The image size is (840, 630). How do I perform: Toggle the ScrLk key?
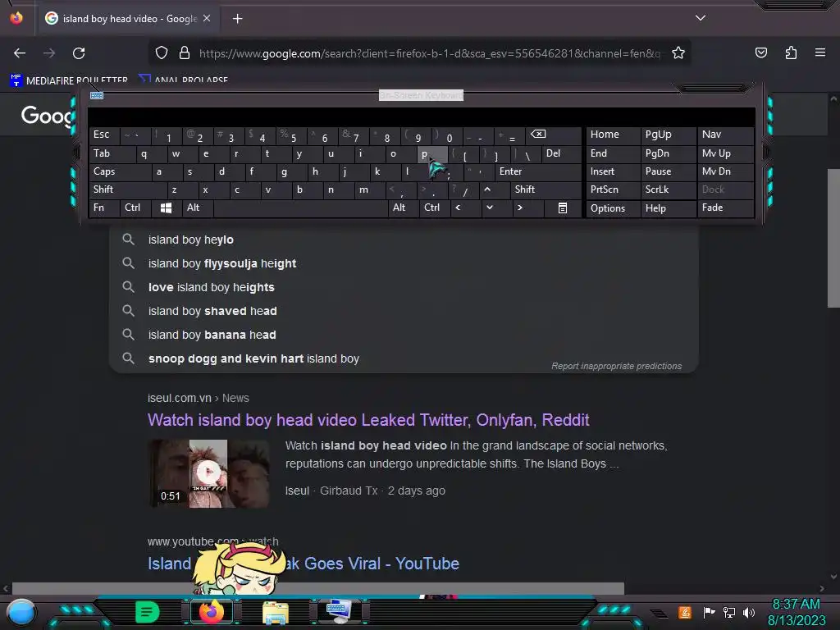[x=668, y=189]
